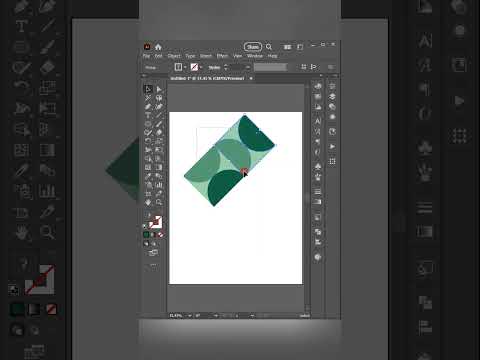
Task: Select the Mesh tool
Action: click(148, 167)
